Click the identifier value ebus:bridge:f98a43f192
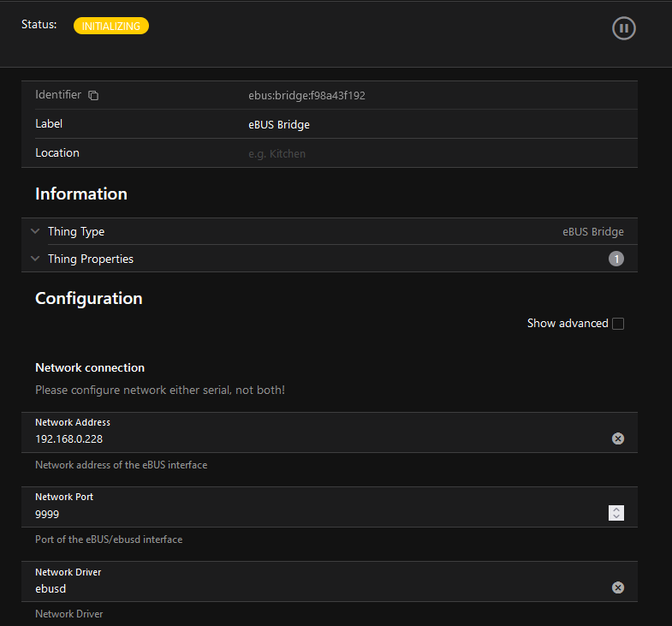This screenshot has height=626, width=672. (306, 95)
